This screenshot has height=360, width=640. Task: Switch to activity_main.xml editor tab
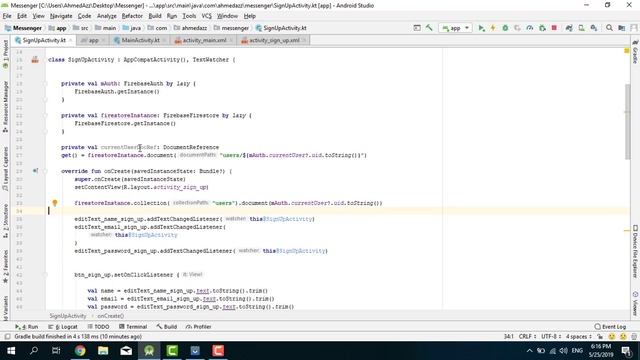204,40
